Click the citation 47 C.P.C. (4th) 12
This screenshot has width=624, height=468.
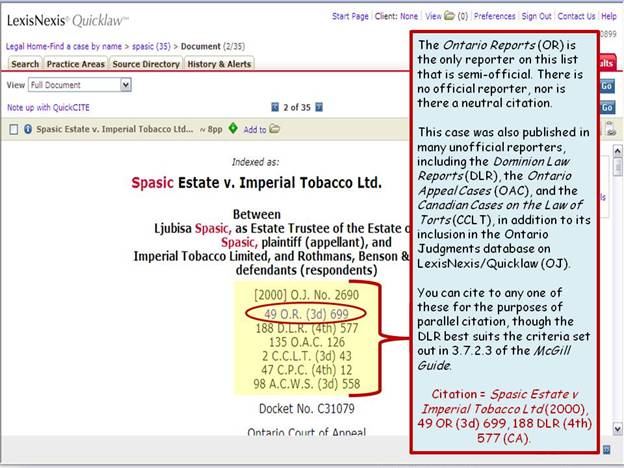306,370
